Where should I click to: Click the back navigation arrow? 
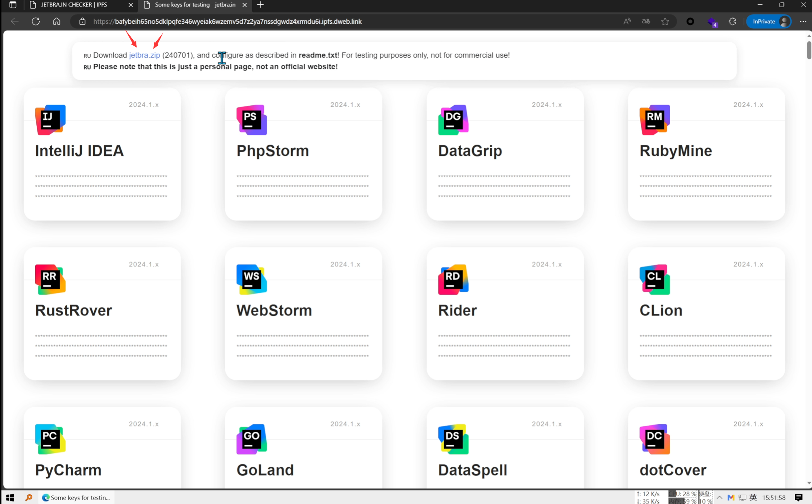pyautogui.click(x=15, y=21)
